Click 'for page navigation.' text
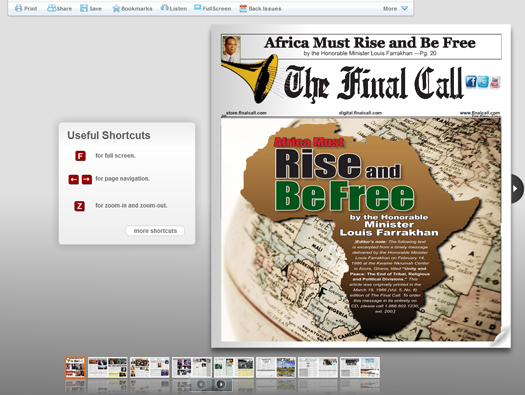Screen dimensions: 525x395 [123, 179]
